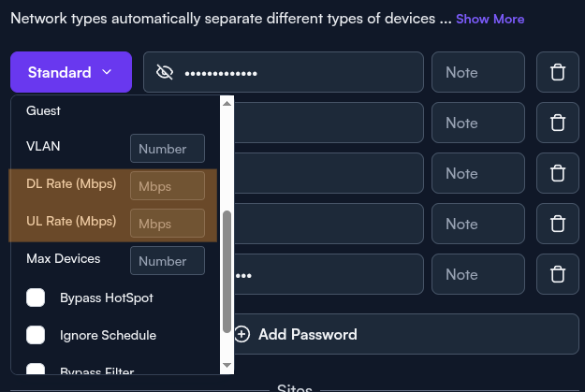Click the trash icon on the fourth row

point(558,224)
